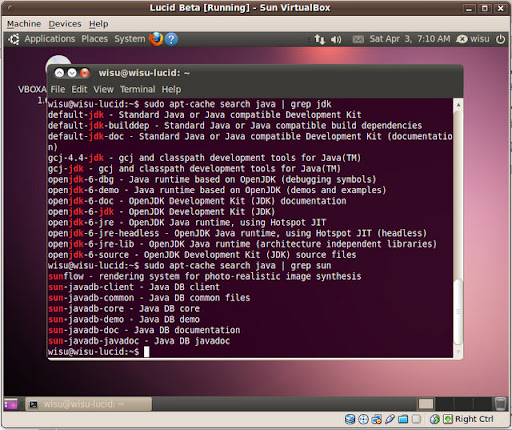Click the Show Desktop icon in bottom panel
This screenshot has width=512, height=430.
(11, 404)
